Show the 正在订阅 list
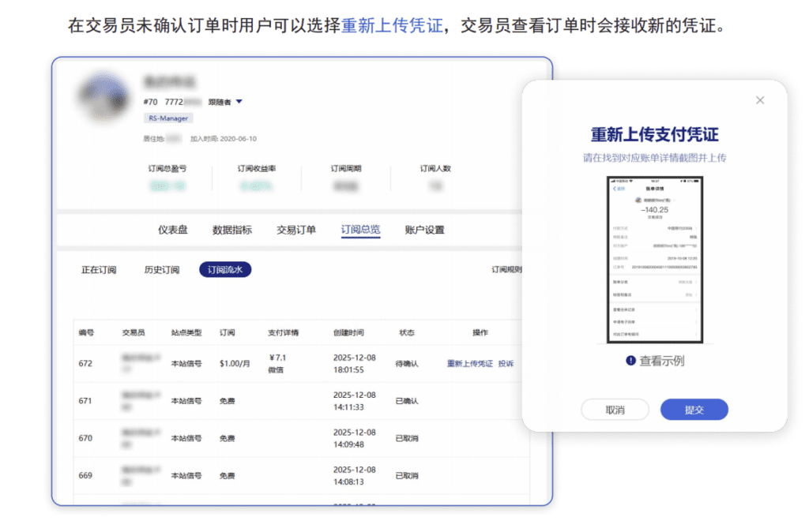809x532 pixels. (99, 270)
